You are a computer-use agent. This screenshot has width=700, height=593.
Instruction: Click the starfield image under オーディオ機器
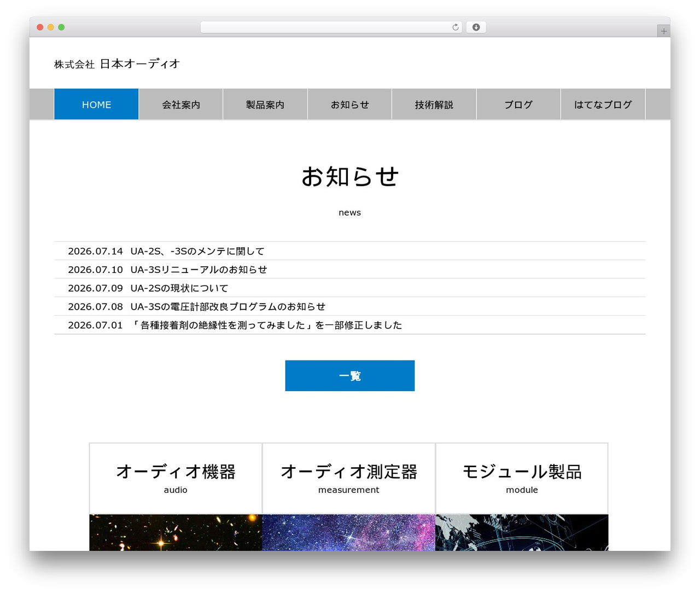click(176, 532)
